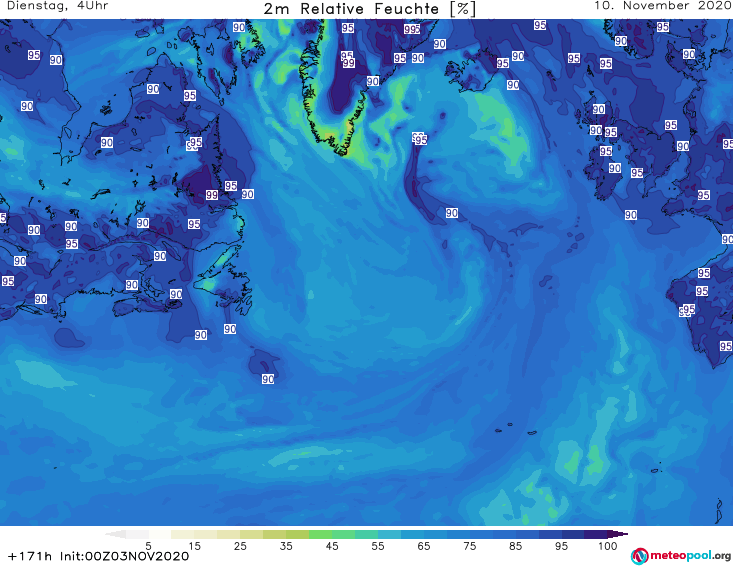Select the title '2m Relative Feuchte [%]'

tap(370, 9)
